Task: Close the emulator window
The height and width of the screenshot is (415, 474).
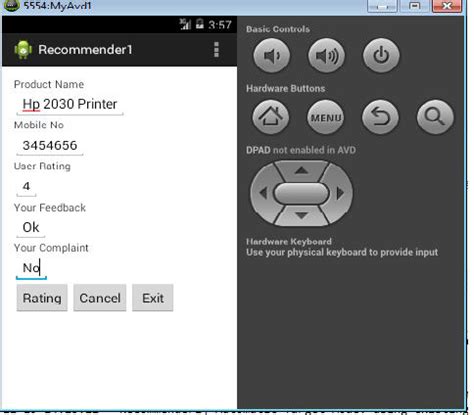Action: (x=447, y=6)
